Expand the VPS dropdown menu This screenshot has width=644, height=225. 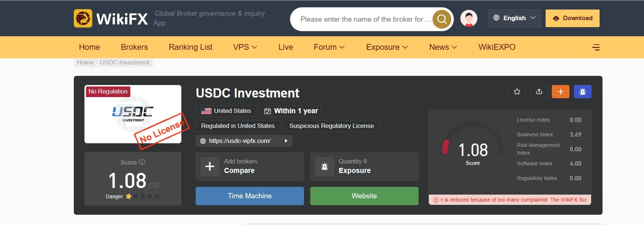click(x=245, y=47)
